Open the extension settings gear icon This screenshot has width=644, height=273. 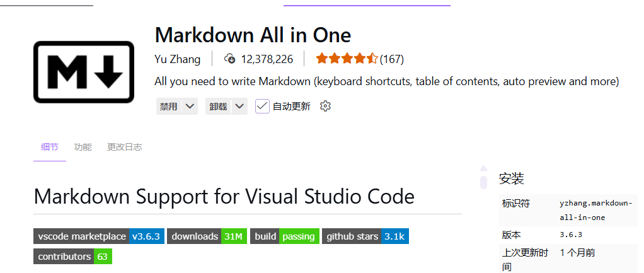click(325, 106)
